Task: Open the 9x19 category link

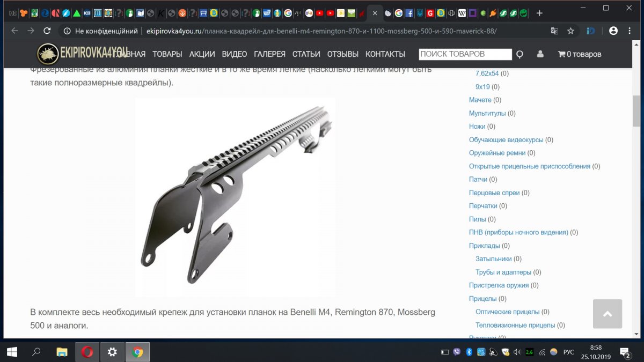Action: pos(482,87)
